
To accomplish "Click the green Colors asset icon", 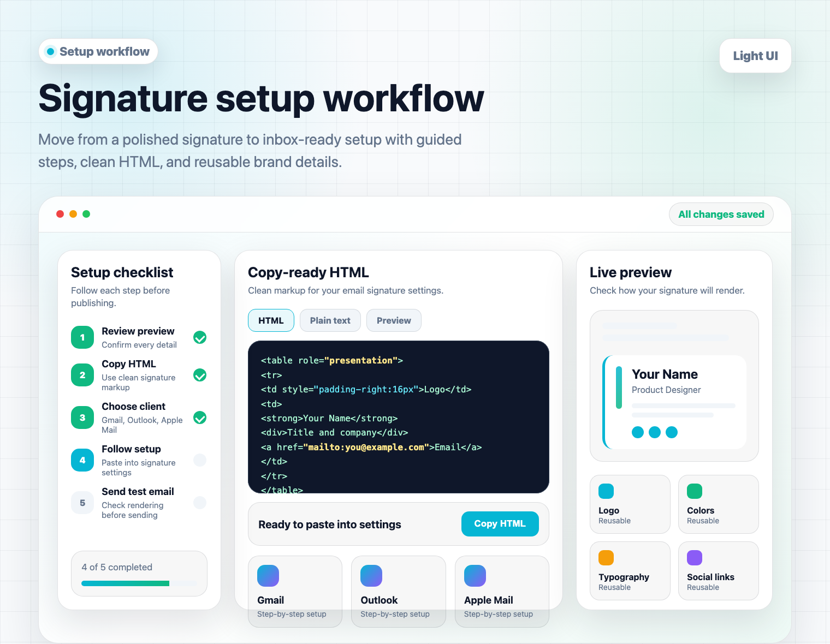I will coord(695,491).
